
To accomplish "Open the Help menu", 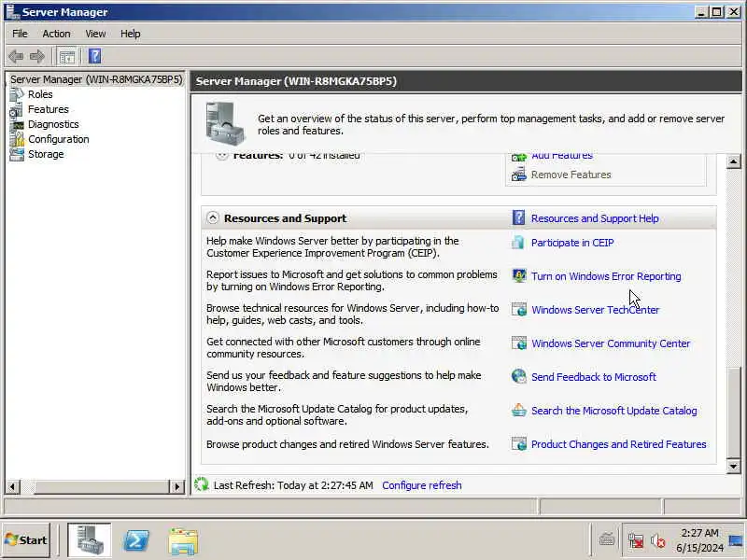I will [x=130, y=34].
